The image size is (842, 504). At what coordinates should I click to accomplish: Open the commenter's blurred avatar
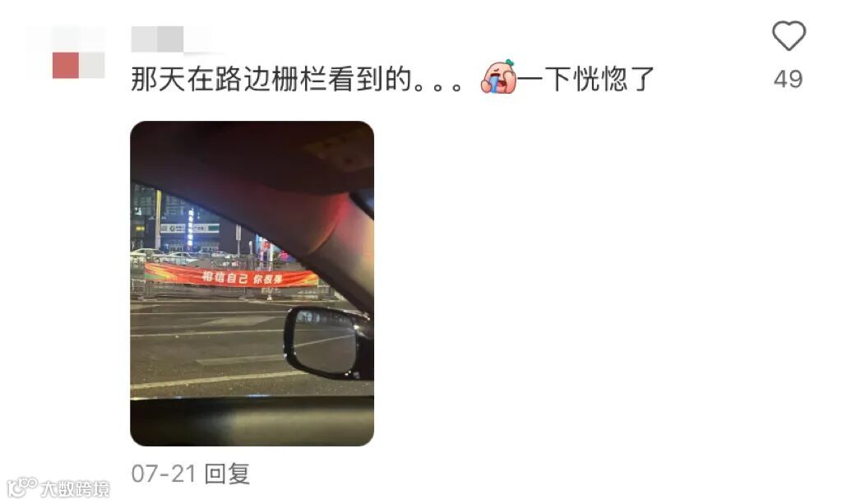pyautogui.click(x=66, y=52)
